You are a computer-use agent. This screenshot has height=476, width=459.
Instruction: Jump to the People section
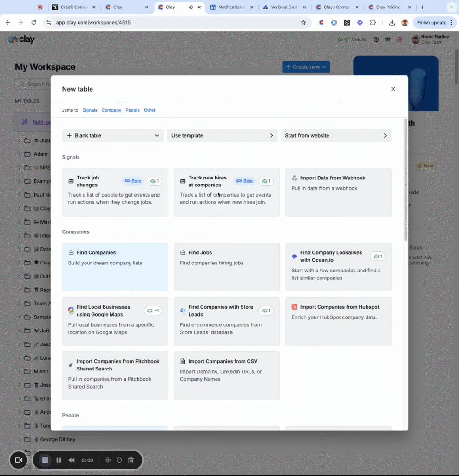coord(132,110)
